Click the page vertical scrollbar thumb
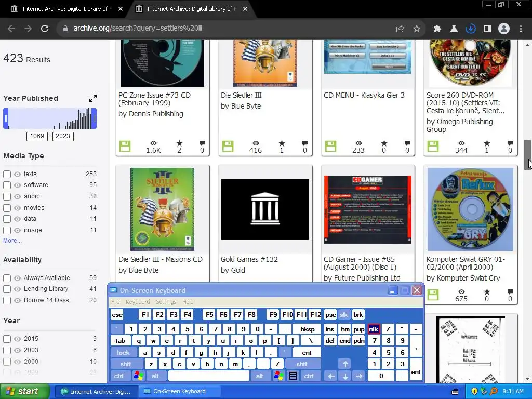Image resolution: width=532 pixels, height=399 pixels. [x=527, y=154]
